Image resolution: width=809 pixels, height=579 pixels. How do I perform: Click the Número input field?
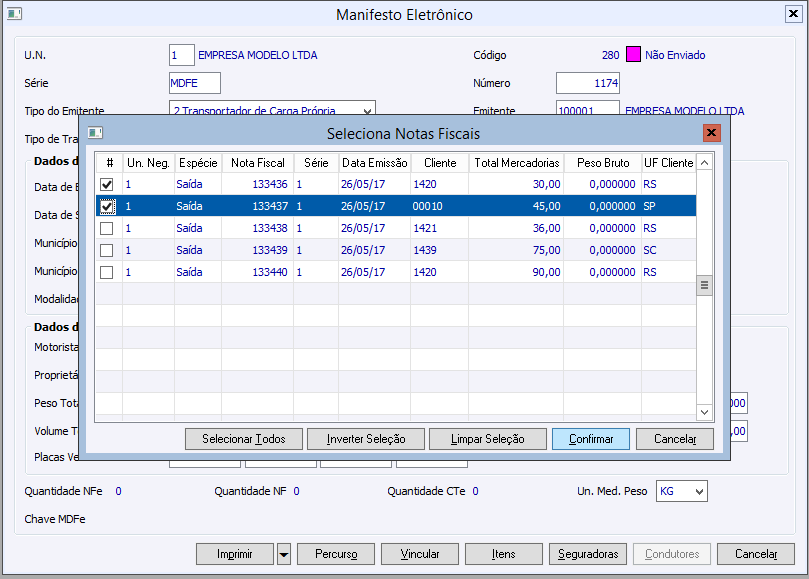pos(588,83)
